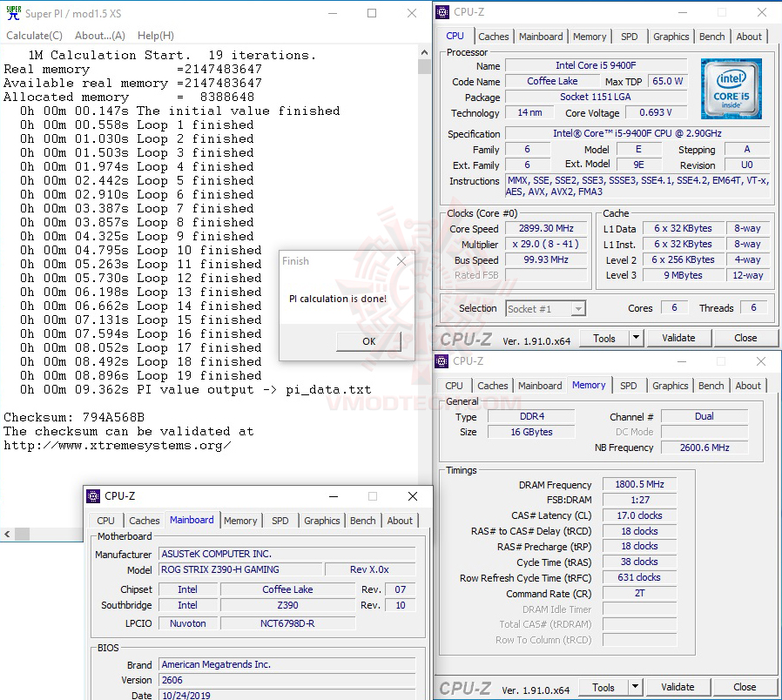Click Close button in Memory CPU-Z window
Screen dimensions: 782x700
click(x=745, y=687)
